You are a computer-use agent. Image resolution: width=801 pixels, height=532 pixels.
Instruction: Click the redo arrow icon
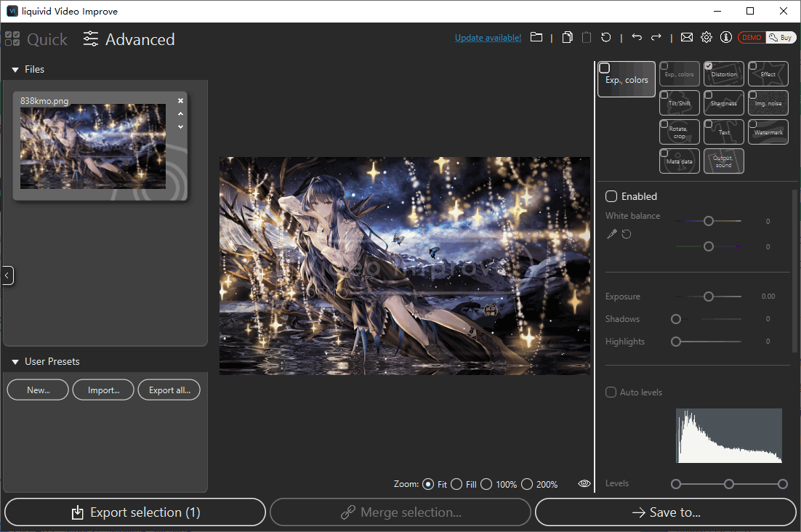pyautogui.click(x=656, y=38)
